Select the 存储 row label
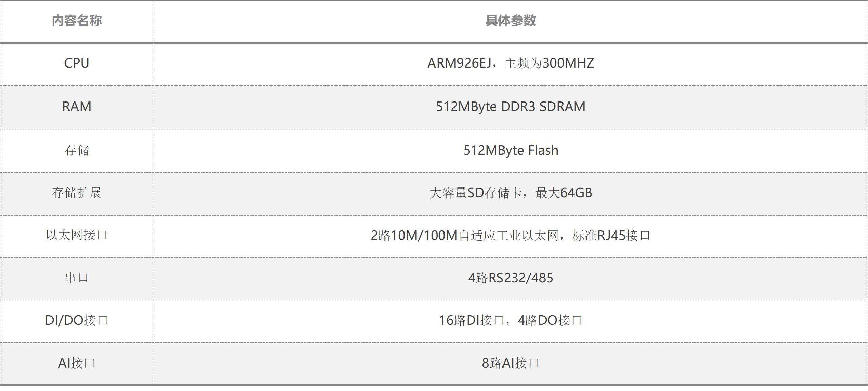Viewport: 868px width, 391px height. [77, 150]
